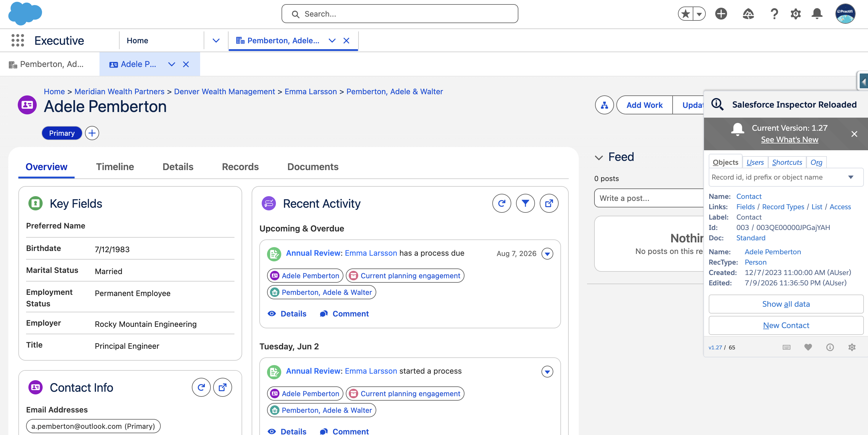Open See What's New link
868x435 pixels.
tap(790, 140)
